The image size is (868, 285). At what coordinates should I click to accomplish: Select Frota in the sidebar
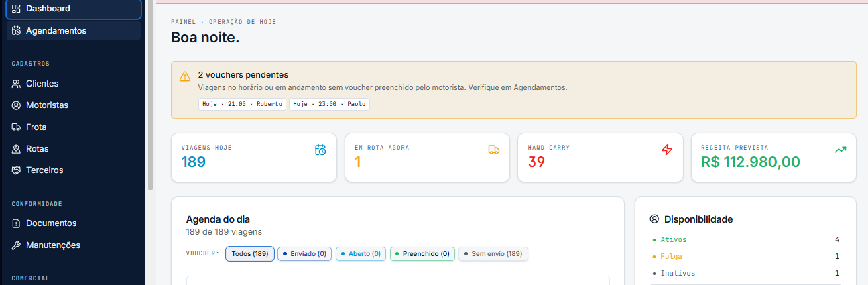click(x=74, y=127)
